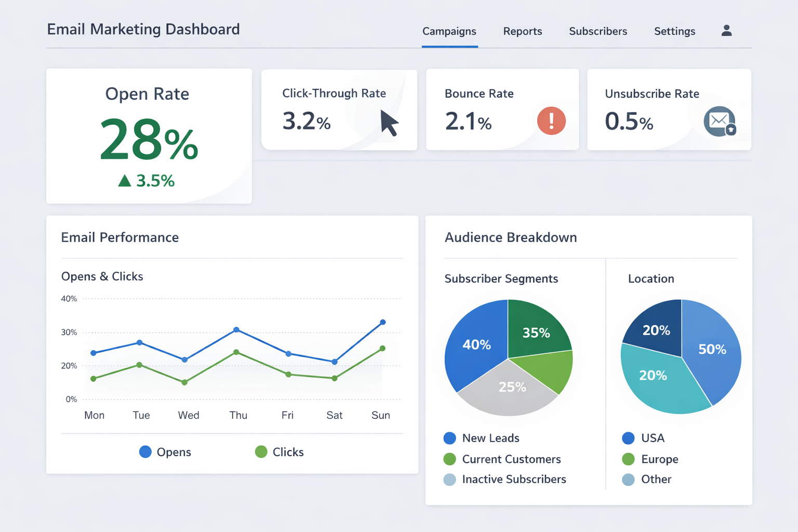Click the USA legend marker
This screenshot has width=798, height=532.
tap(628, 438)
